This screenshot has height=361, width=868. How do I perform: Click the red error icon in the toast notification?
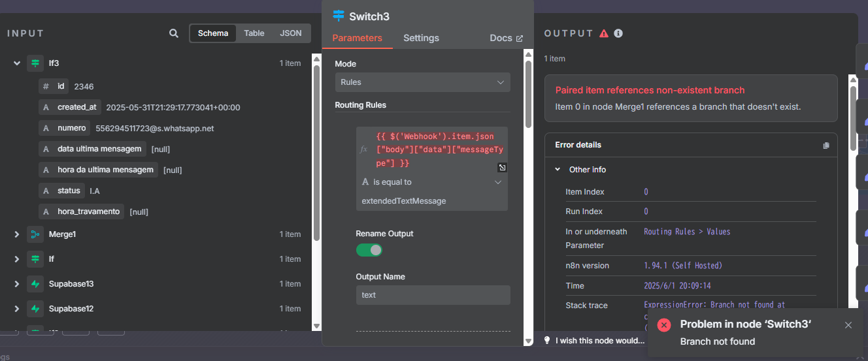pos(664,325)
